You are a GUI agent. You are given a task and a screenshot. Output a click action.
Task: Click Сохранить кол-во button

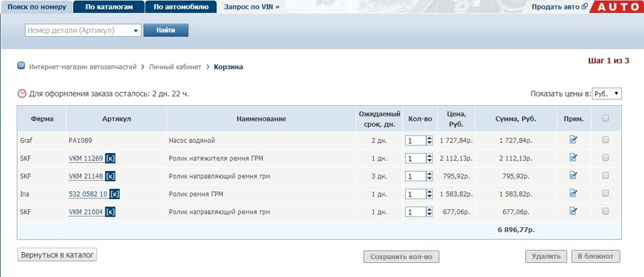click(401, 257)
